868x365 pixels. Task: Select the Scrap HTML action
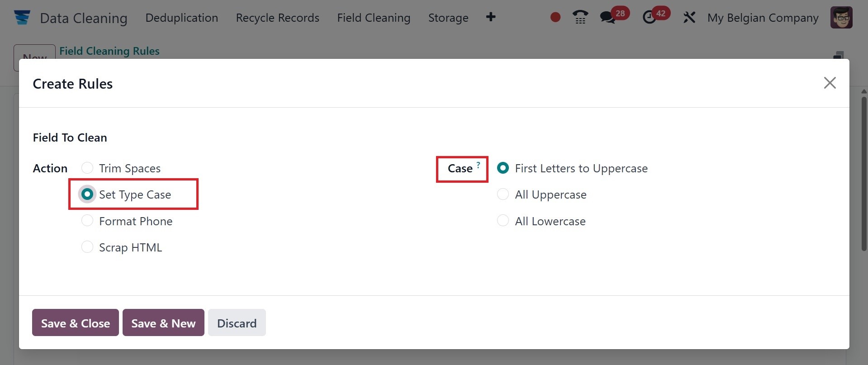(x=87, y=247)
